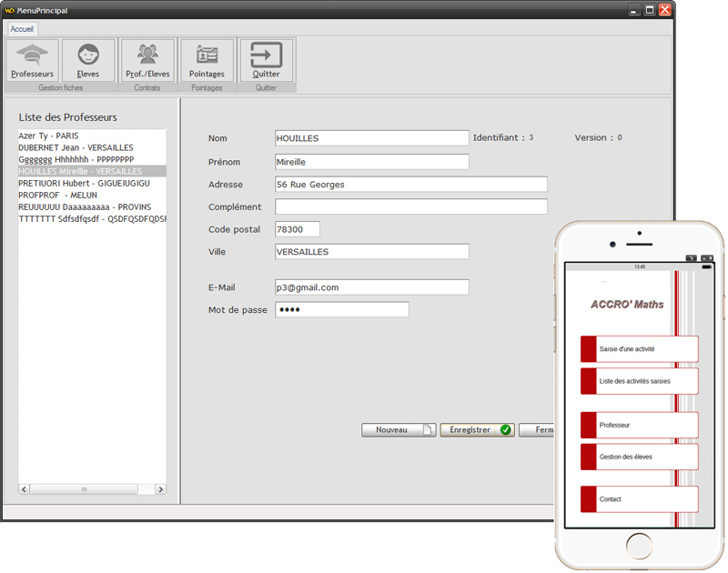Click the horizontal scrollbar thumb of professor list
This screenshot has width=728, height=573.
84,489
